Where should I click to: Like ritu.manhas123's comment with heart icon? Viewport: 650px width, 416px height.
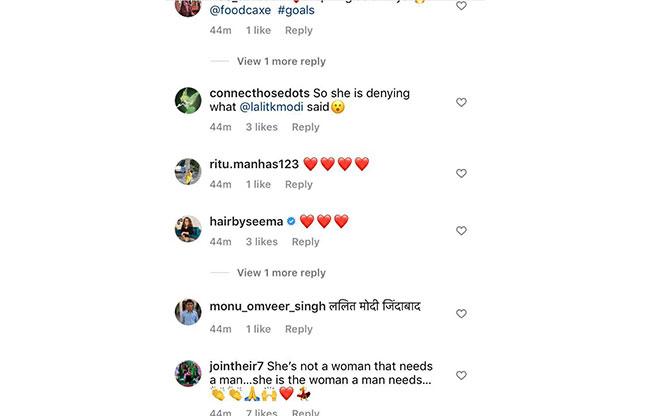[x=461, y=173]
